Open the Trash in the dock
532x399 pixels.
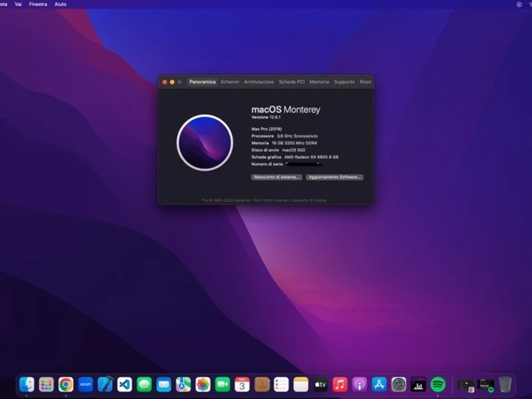(x=505, y=385)
